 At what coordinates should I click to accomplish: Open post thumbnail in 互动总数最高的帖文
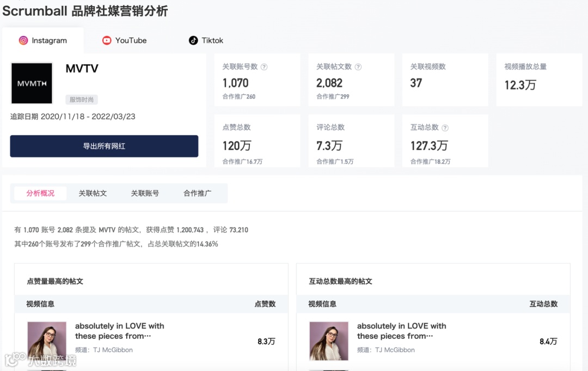coord(329,341)
